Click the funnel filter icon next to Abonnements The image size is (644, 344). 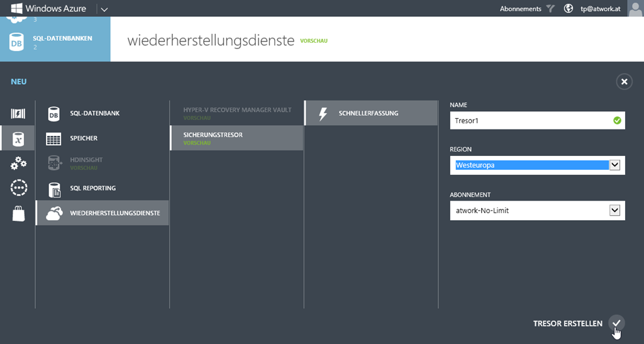click(550, 9)
